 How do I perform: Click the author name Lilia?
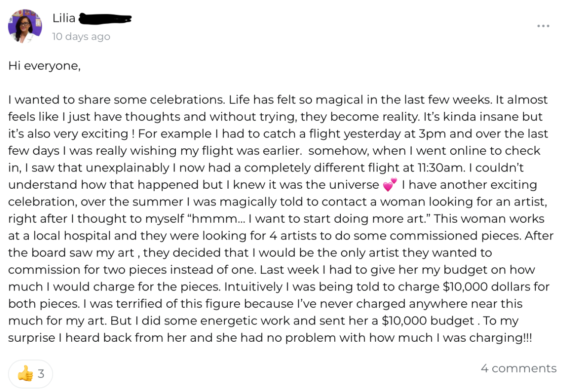coord(64,18)
